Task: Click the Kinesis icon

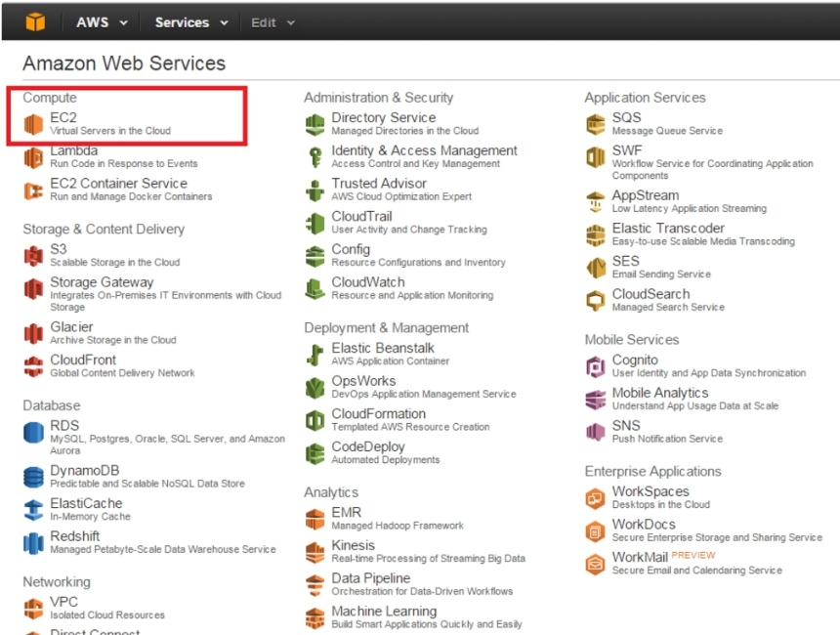Action: click(315, 552)
